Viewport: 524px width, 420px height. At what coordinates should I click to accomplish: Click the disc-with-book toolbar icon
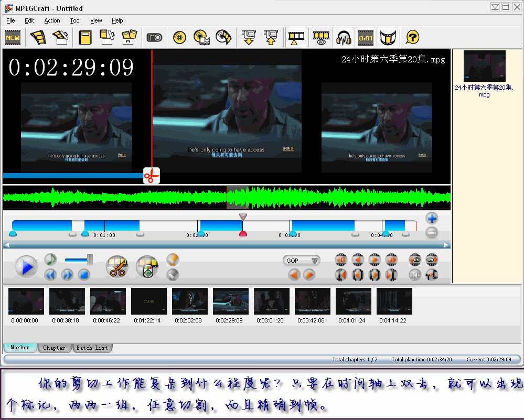[x=201, y=37]
